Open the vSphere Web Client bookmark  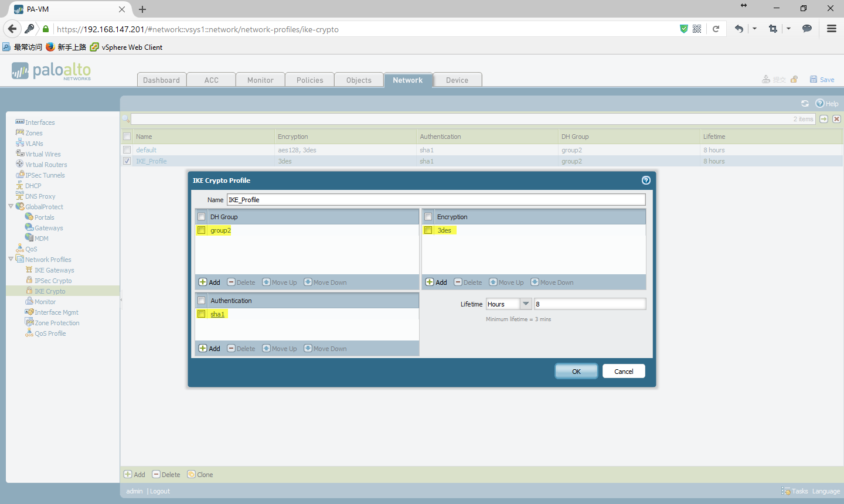tap(127, 47)
